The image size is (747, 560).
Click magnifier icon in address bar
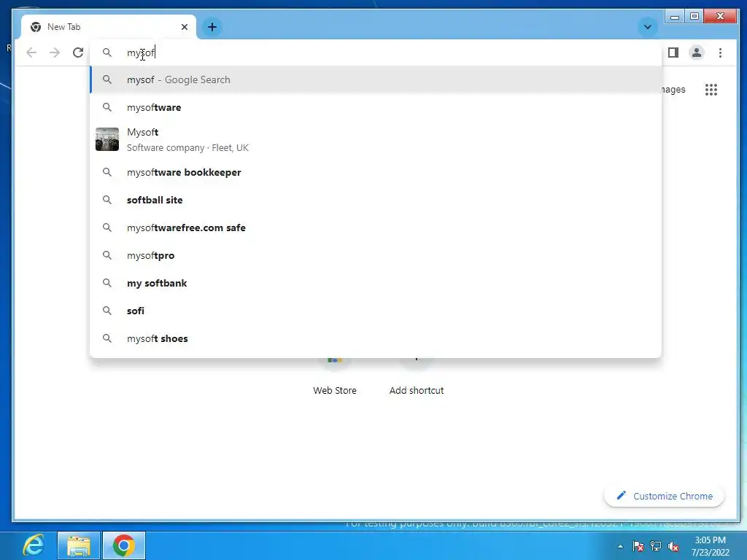pyautogui.click(x=107, y=52)
